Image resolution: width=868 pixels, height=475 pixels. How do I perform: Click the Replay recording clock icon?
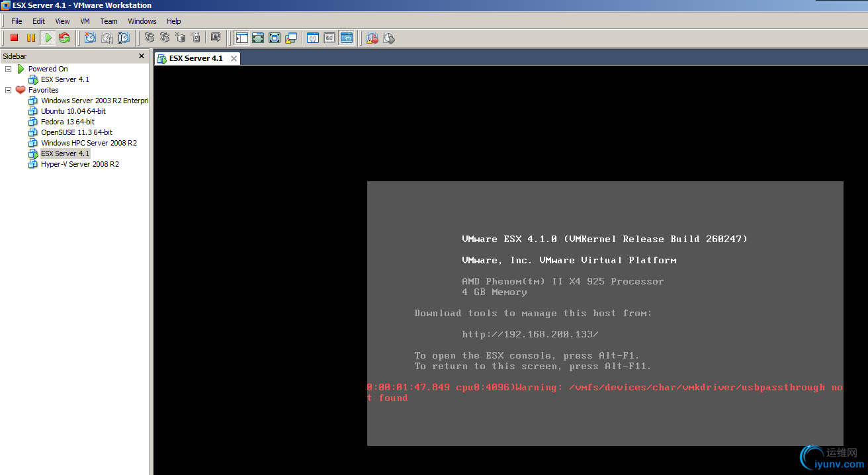(389, 38)
